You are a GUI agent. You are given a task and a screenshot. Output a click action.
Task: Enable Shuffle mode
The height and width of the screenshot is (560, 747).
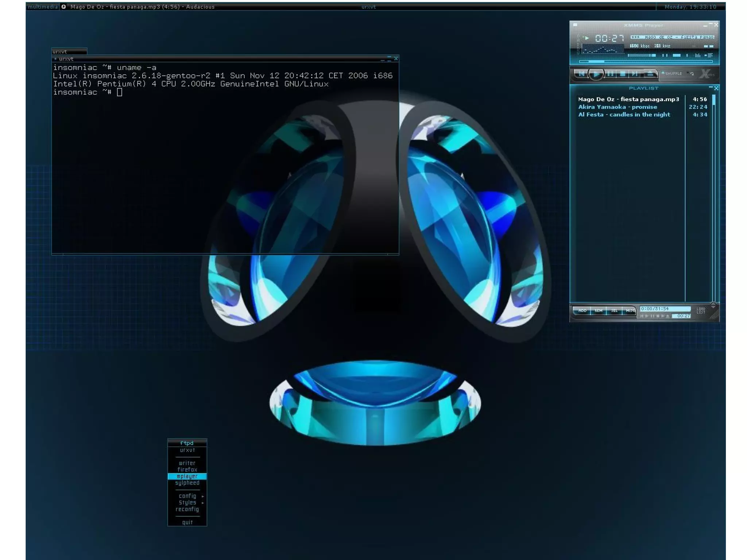672,74
